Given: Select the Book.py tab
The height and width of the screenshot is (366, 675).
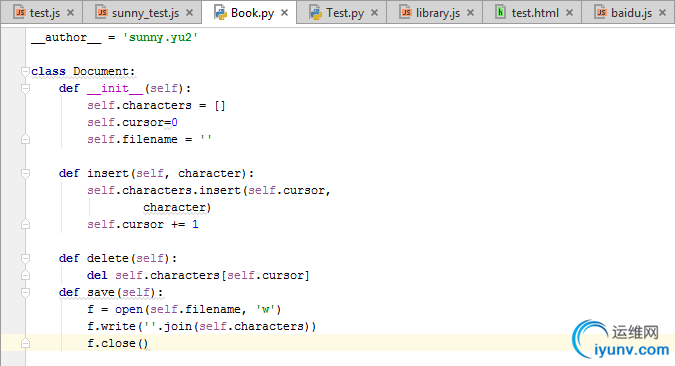Looking at the screenshot, I should point(250,13).
